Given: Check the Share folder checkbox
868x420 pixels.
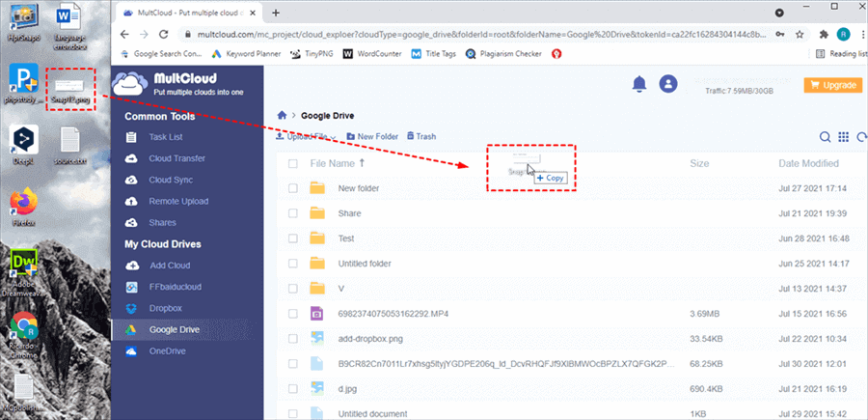Looking at the screenshot, I should point(293,213).
